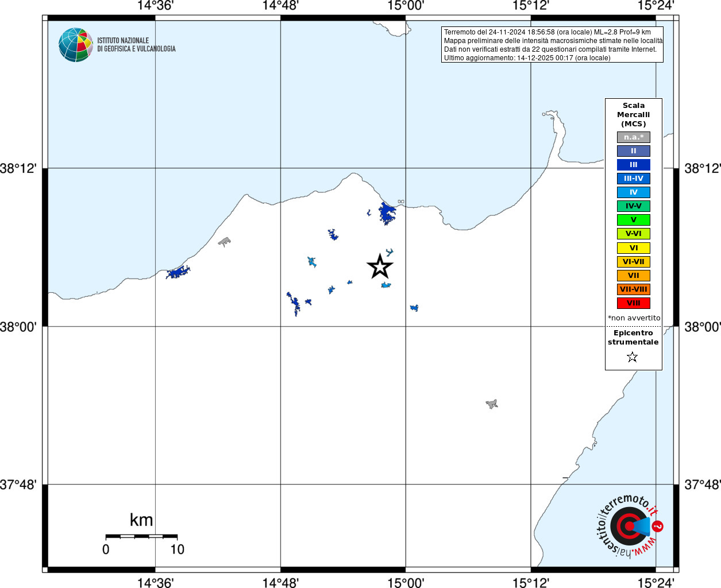Image resolution: width=721 pixels, height=588 pixels.
Task: Click the km scale bar
Action: tap(141, 536)
